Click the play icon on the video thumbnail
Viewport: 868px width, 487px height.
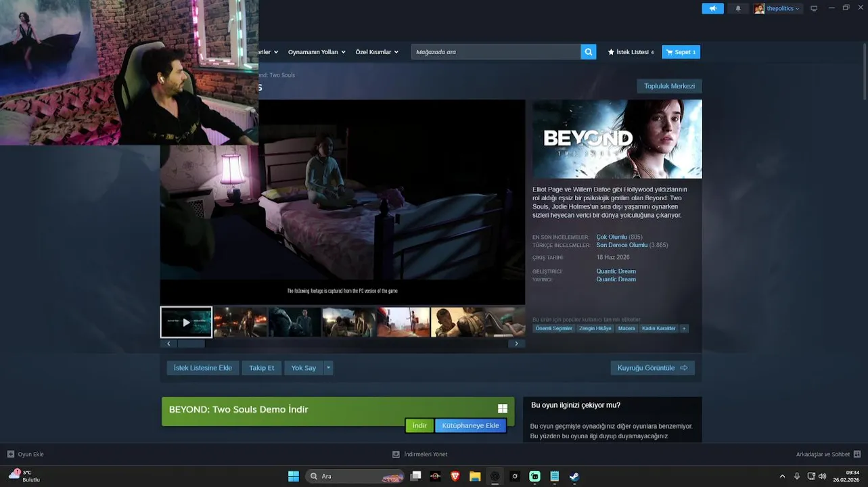pyautogui.click(x=186, y=323)
